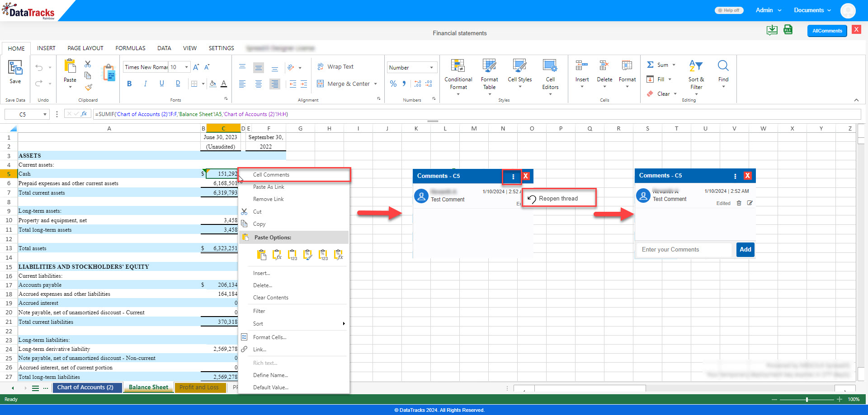Switch to the FORMULAS ribbon tab
The width and height of the screenshot is (868, 415).
130,48
